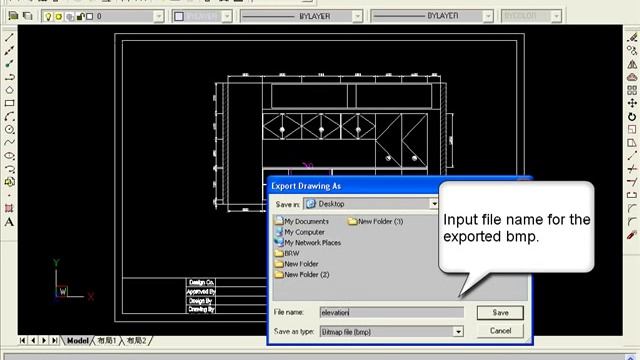Toggle layer 0 lock padlock
Image resolution: width=640 pixels, height=360 pixels.
pos(80,16)
